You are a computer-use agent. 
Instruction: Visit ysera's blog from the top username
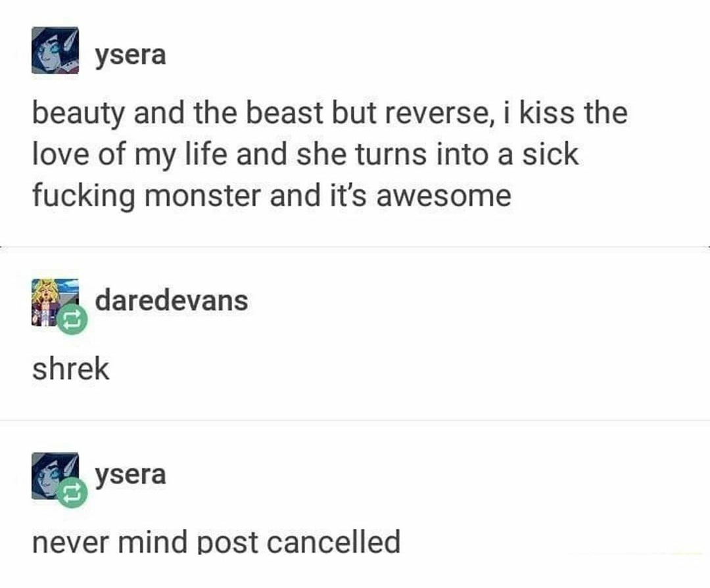point(130,56)
